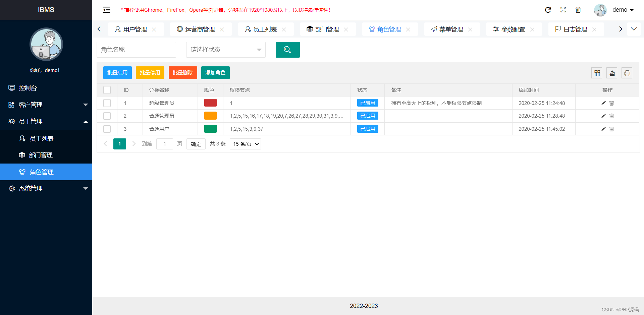The image size is (644, 315).
Task: Check the row checkbox for 普通管理员
Action: pos(107,116)
